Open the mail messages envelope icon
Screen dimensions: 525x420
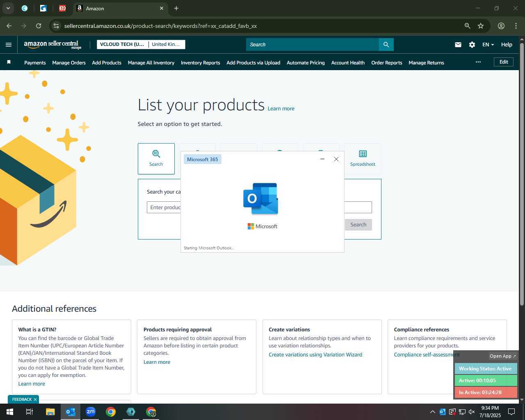pyautogui.click(x=458, y=45)
